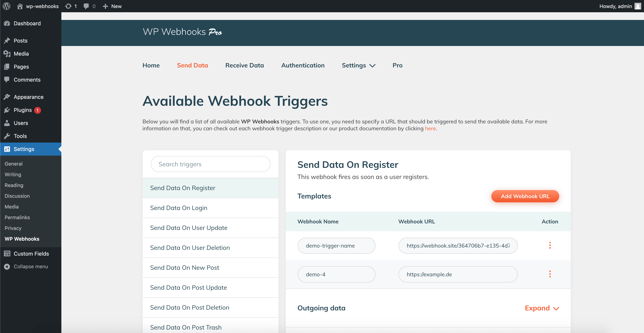644x333 pixels.
Task: Open the Pro tab
Action: [x=397, y=65]
